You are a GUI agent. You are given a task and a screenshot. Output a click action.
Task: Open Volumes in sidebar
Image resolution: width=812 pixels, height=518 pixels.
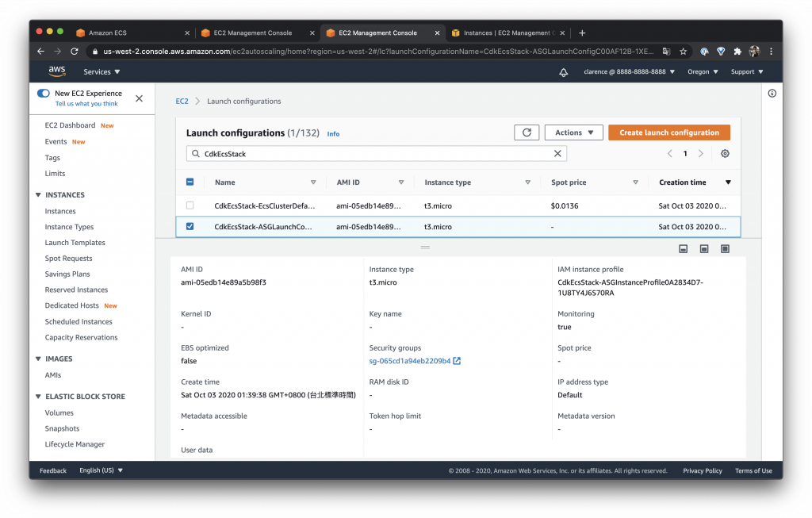[59, 412]
